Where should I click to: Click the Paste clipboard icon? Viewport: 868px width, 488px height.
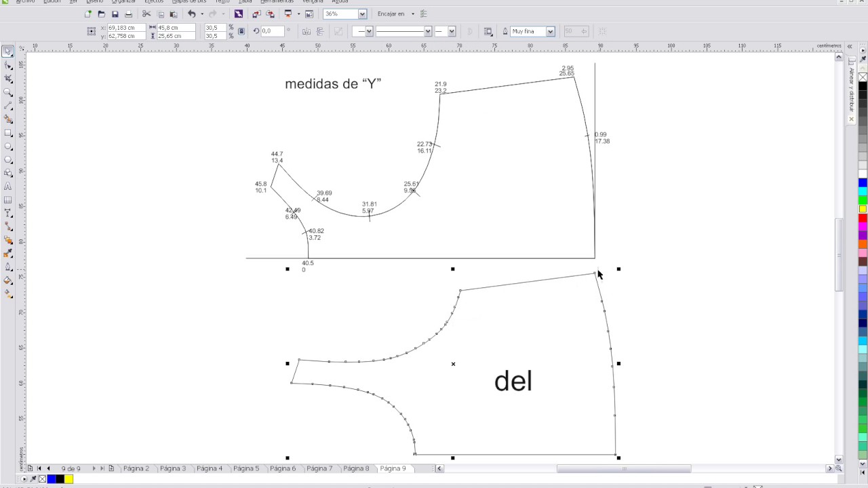point(174,14)
